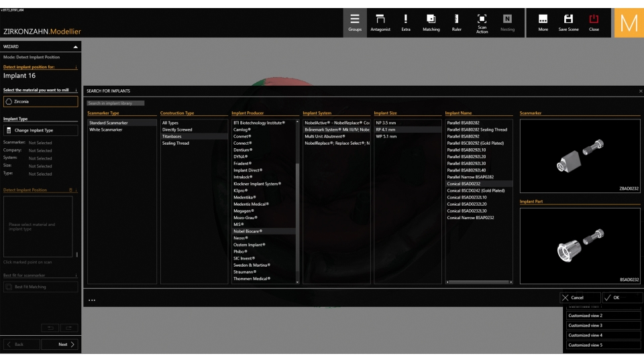This screenshot has width=644, height=362.
Task: Select Parallel BSA80282 Sealing Thread
Action: 479,129
